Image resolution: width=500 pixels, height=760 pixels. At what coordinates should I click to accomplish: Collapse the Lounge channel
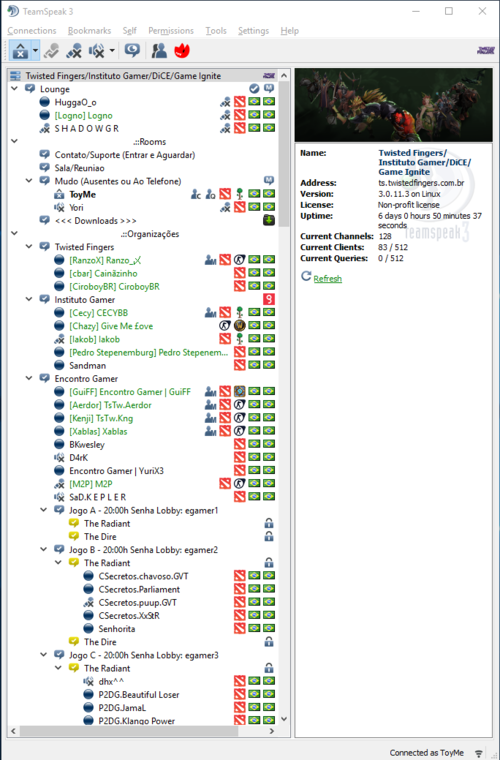pos(15,89)
